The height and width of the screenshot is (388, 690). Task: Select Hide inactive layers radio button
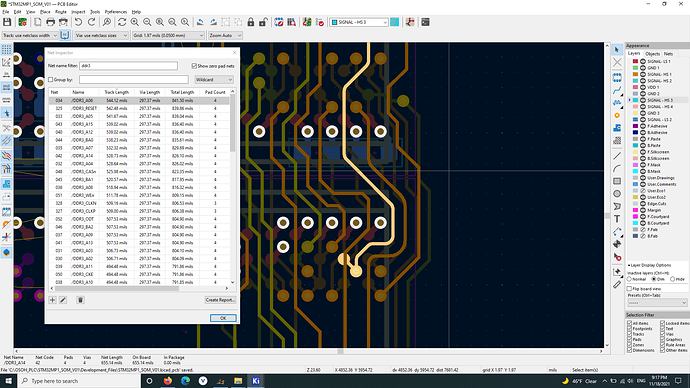point(672,279)
